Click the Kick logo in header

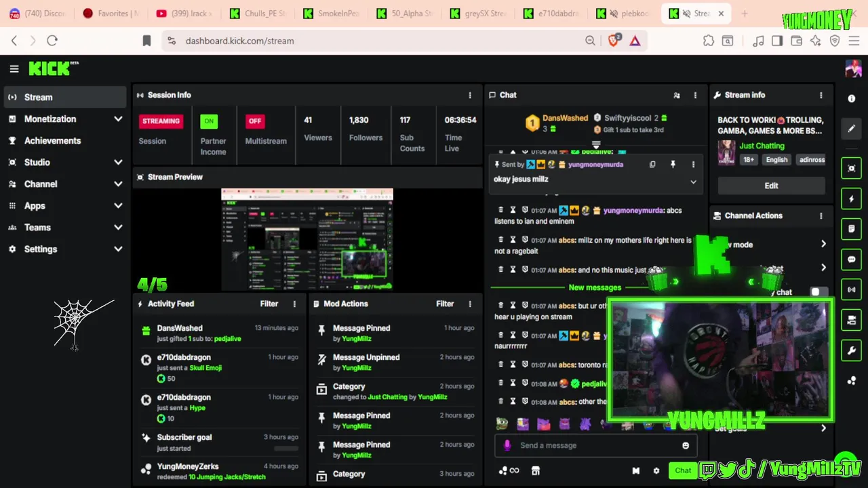54,68
